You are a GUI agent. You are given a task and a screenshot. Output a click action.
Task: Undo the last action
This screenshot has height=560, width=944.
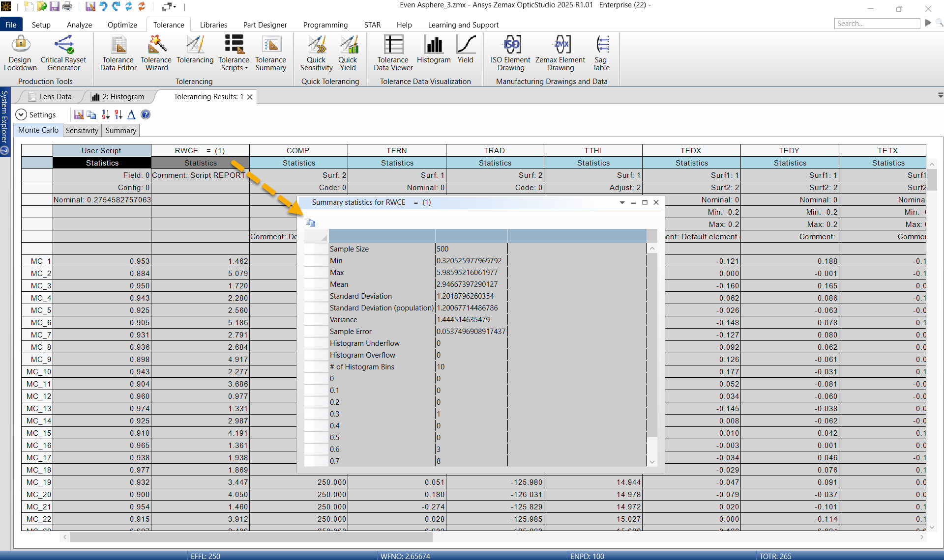tap(103, 6)
